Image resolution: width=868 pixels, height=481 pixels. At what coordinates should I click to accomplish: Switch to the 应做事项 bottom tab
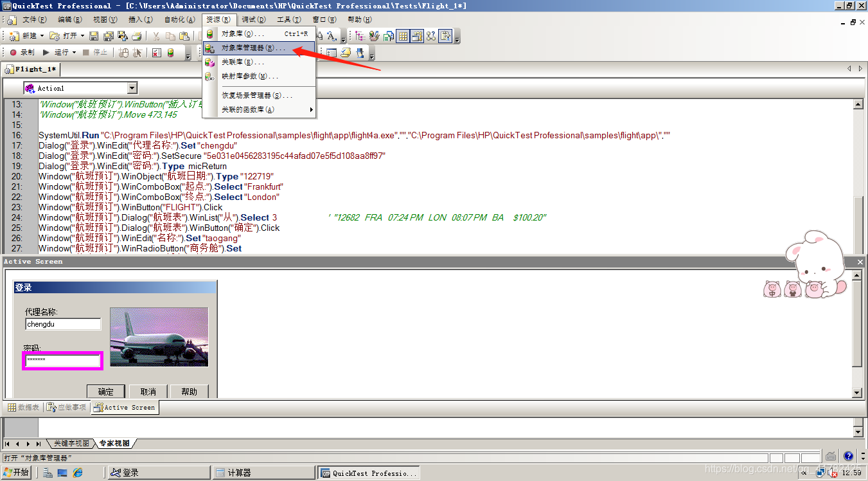pyautogui.click(x=67, y=407)
